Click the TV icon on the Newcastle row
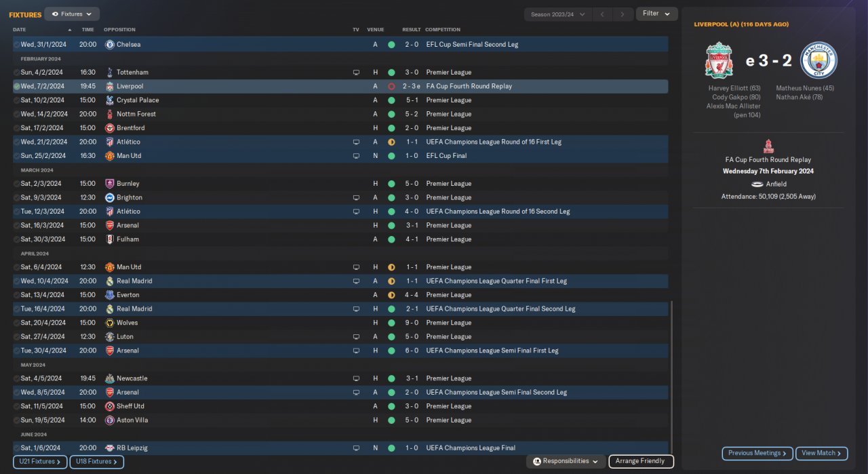Viewport: 868px width, 474px height. pyautogui.click(x=356, y=378)
